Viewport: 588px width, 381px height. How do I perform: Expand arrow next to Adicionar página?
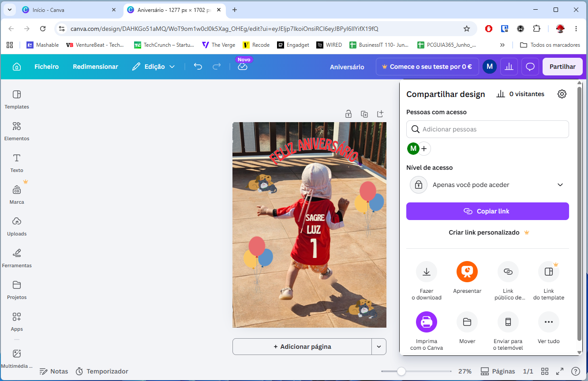pos(379,347)
